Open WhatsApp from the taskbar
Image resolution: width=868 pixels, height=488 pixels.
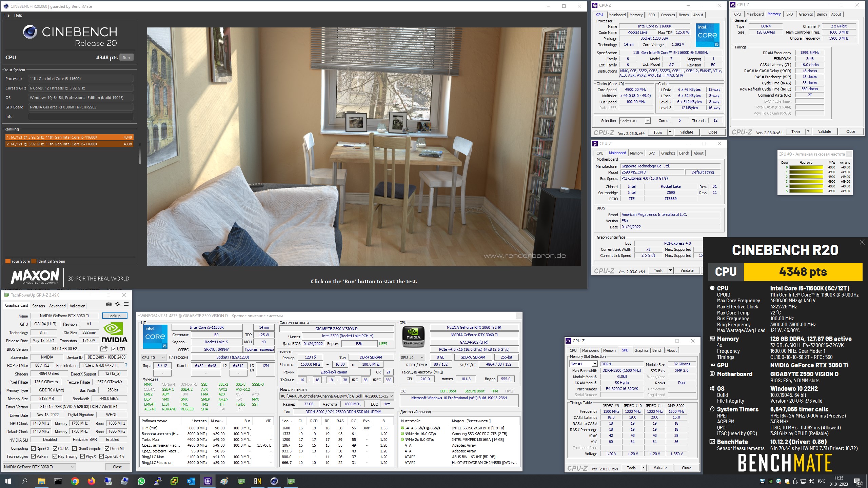pyautogui.click(x=141, y=481)
